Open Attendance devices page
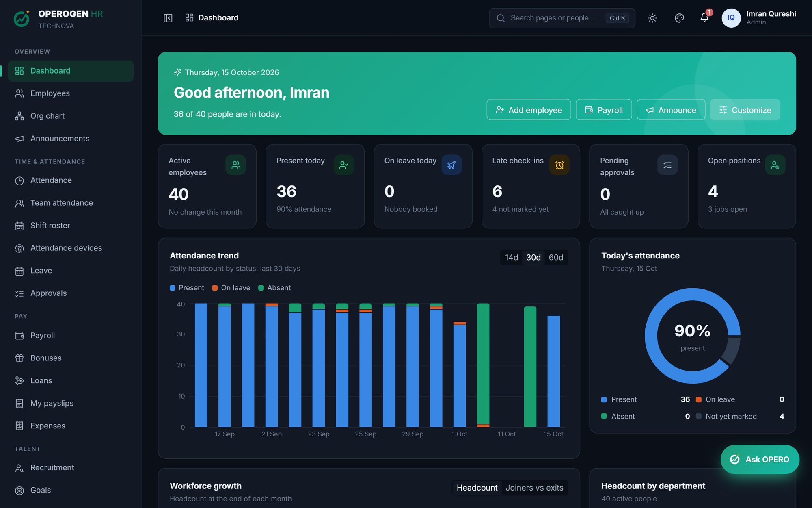This screenshot has width=812, height=508. pos(71,248)
